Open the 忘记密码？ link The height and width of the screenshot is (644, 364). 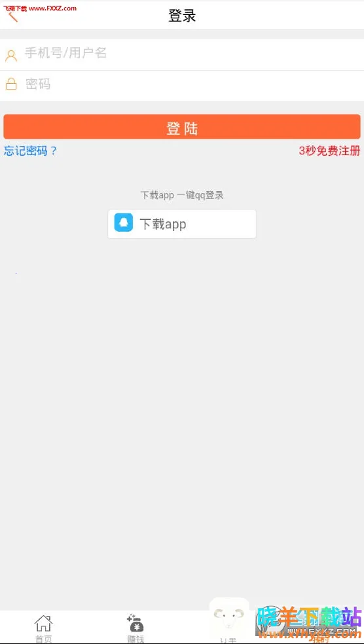point(30,151)
